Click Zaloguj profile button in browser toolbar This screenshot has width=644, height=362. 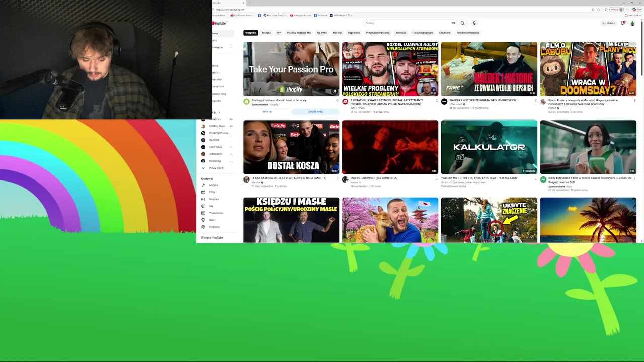(617, 10)
